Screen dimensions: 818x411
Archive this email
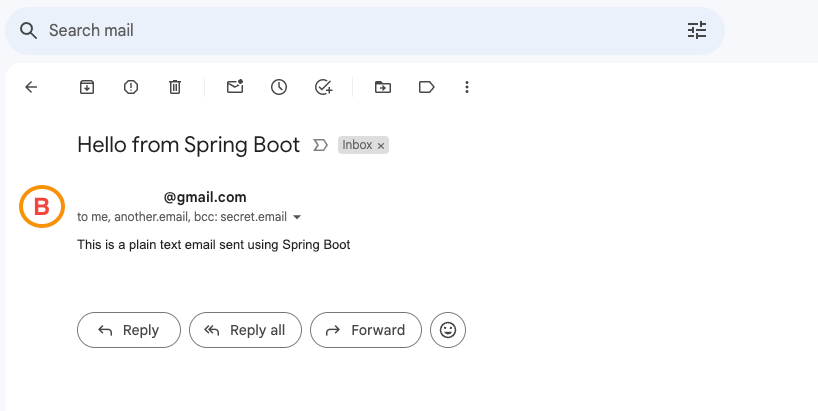click(87, 87)
